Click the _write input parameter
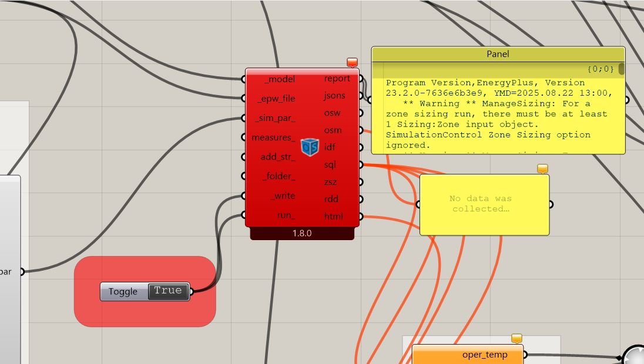 pyautogui.click(x=283, y=196)
